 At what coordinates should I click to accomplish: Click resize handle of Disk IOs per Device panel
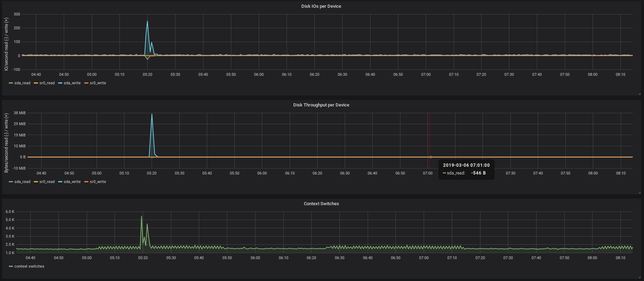point(639,94)
